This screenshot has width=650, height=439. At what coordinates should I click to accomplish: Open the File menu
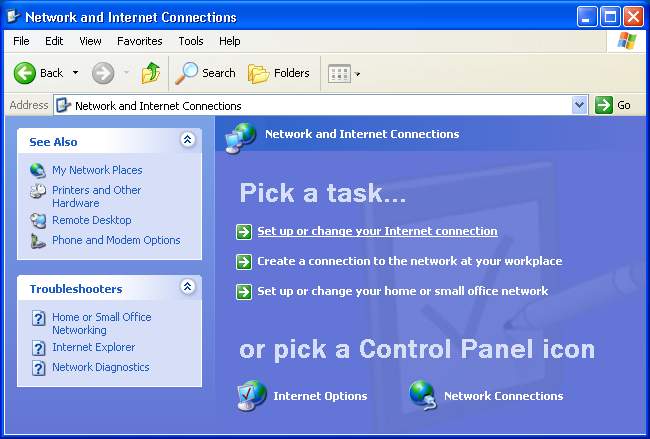[x=21, y=41]
